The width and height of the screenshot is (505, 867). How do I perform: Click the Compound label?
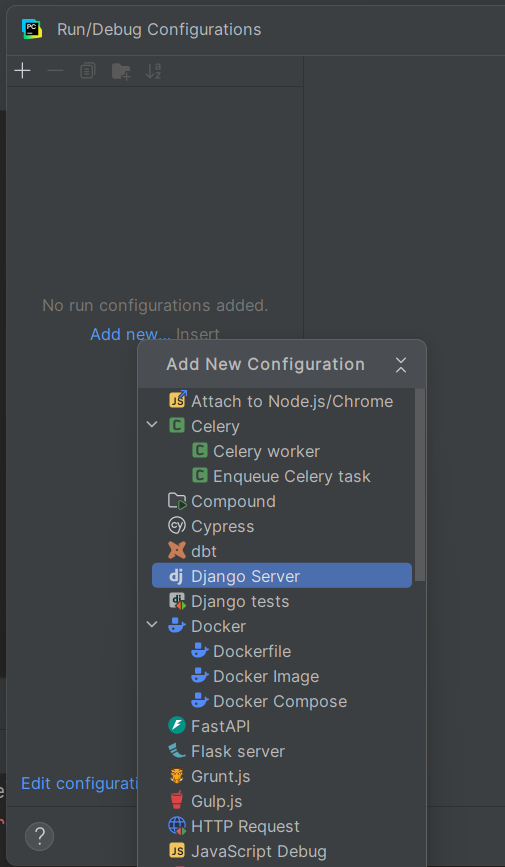(233, 502)
